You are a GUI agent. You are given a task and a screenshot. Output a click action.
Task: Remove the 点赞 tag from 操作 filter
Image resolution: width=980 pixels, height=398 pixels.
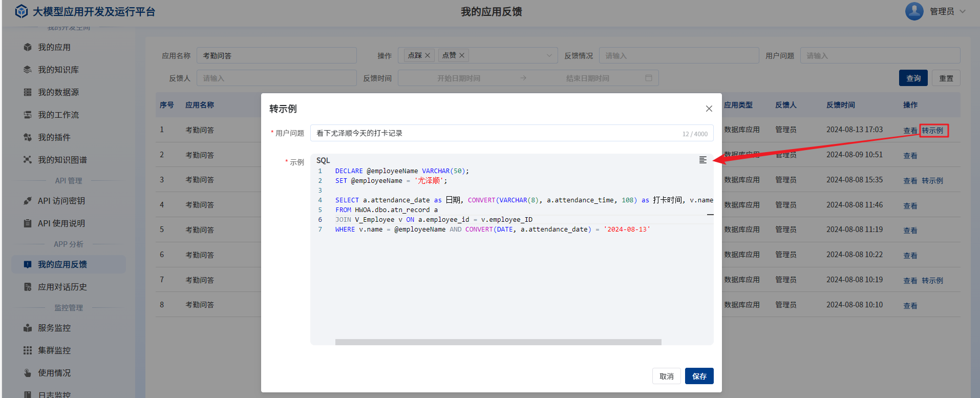coord(462,55)
